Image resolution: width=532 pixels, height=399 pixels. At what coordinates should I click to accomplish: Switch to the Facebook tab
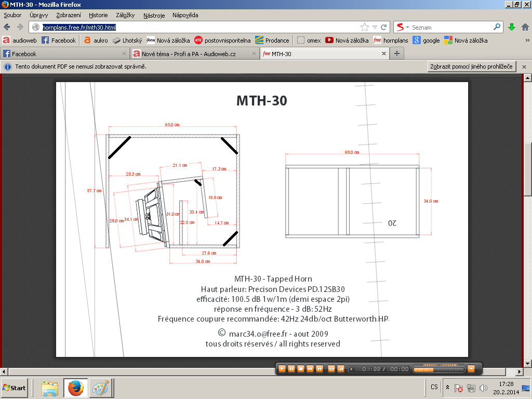click(x=64, y=54)
